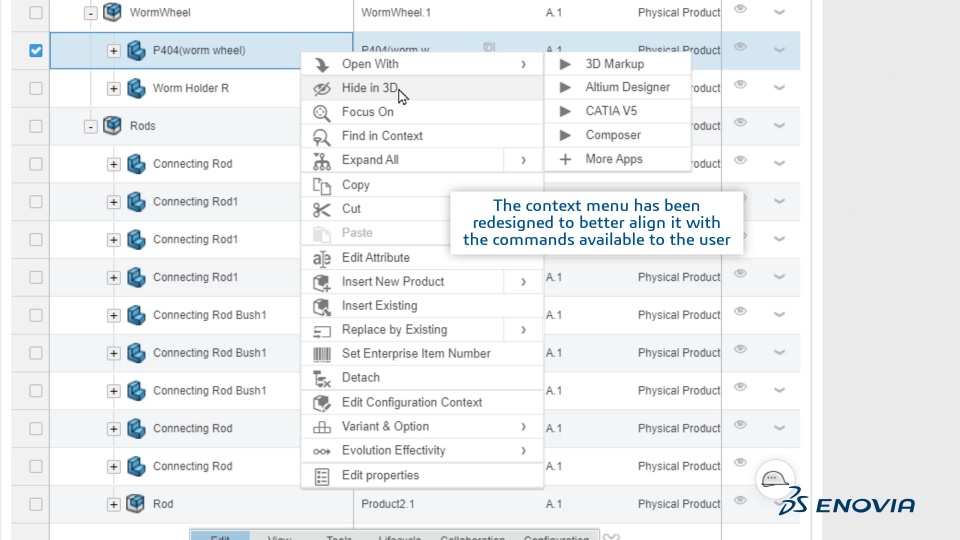Open the chat assistant bubble icon
This screenshot has width=960, height=540.
click(x=775, y=480)
